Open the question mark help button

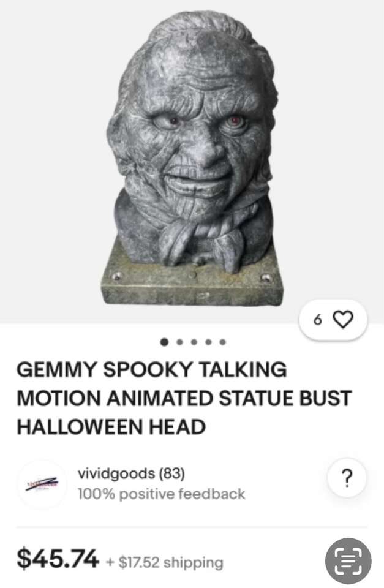(x=347, y=478)
